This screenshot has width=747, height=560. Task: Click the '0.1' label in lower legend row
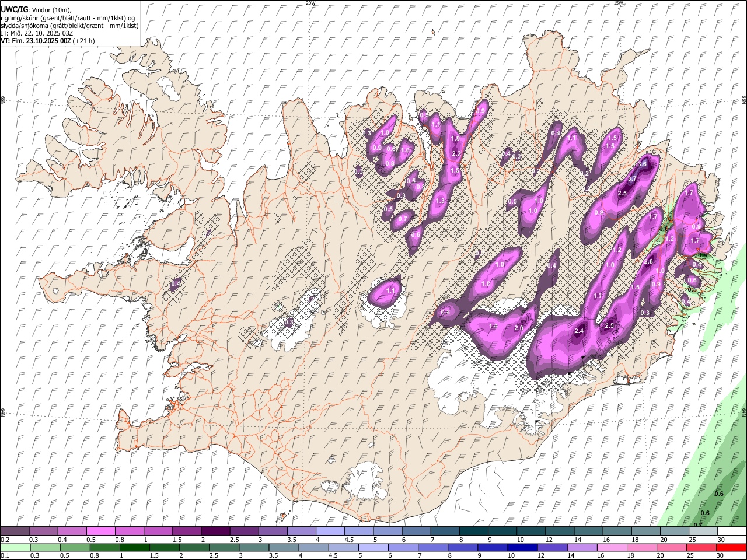(5, 555)
